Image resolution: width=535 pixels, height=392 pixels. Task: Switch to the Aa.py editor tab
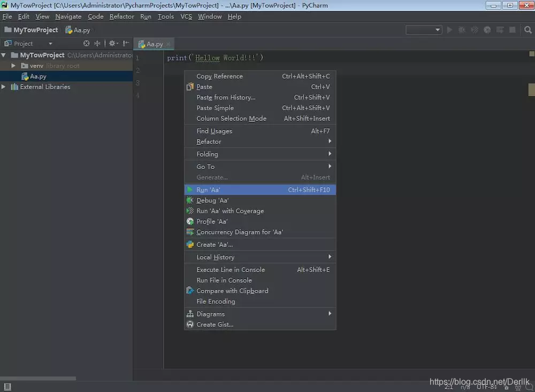click(153, 44)
